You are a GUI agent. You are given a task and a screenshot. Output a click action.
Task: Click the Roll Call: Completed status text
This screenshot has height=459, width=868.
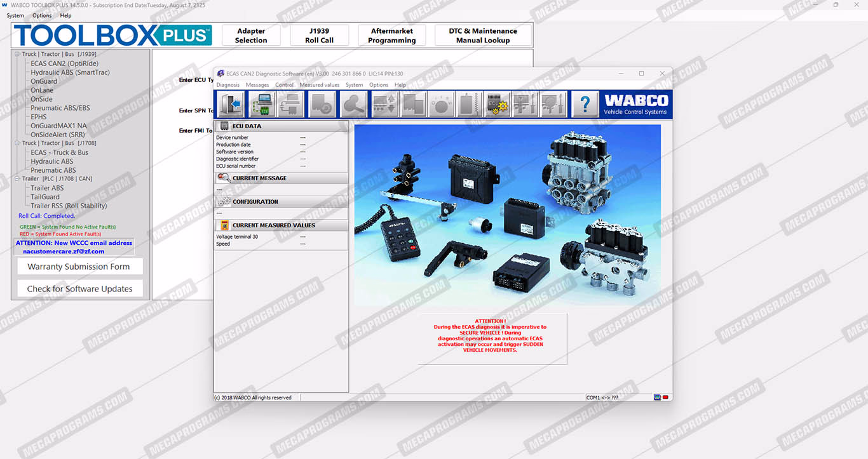pyautogui.click(x=46, y=216)
